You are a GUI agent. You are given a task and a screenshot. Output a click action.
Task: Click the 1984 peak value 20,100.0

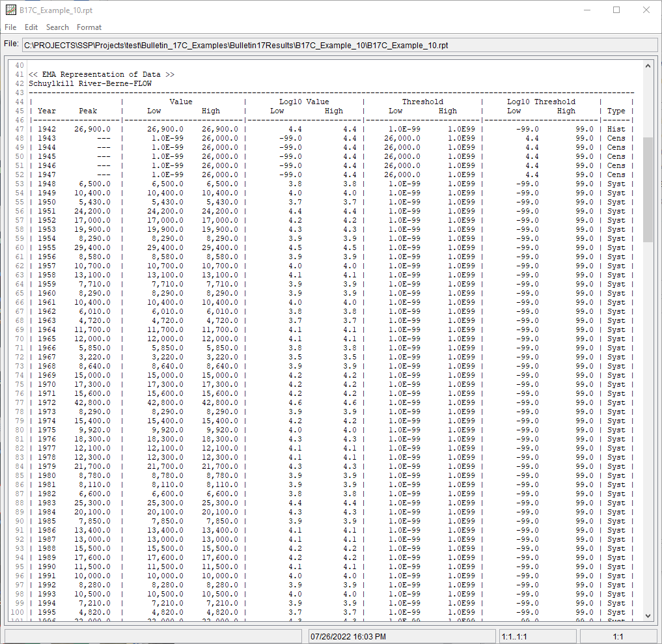(x=92, y=512)
